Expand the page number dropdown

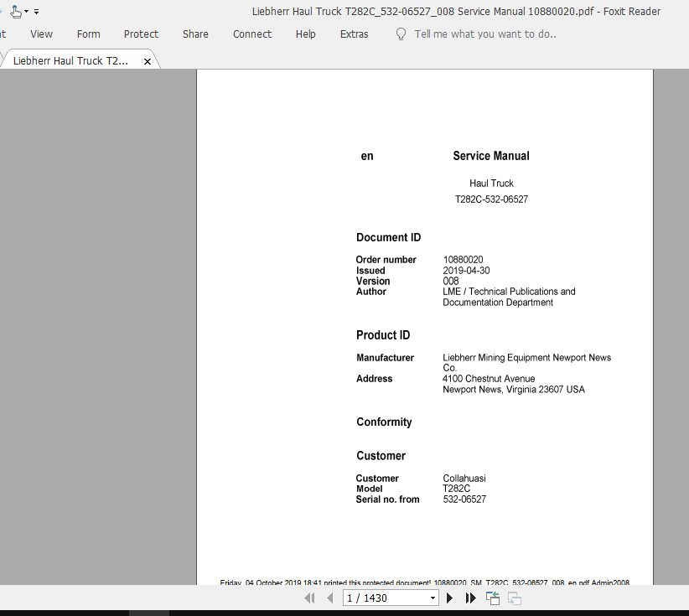pyautogui.click(x=433, y=598)
